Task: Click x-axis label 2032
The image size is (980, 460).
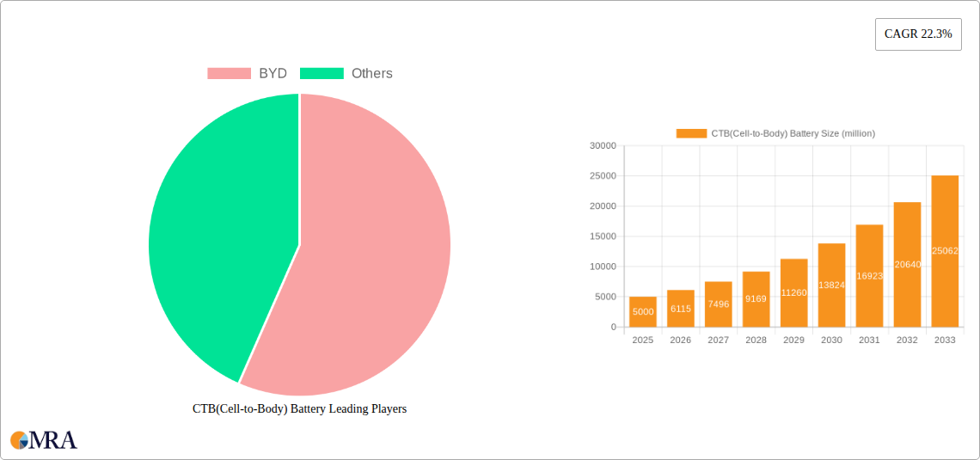Action: (907, 340)
